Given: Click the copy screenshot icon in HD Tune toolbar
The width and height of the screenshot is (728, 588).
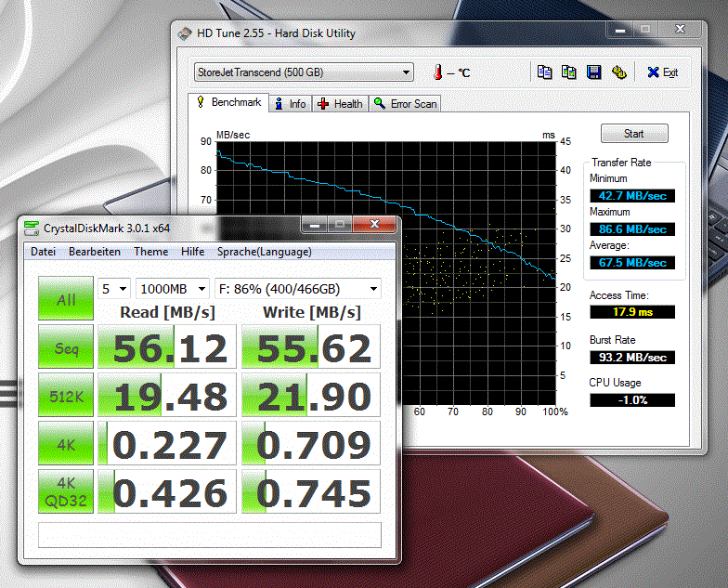Looking at the screenshot, I should [x=569, y=72].
